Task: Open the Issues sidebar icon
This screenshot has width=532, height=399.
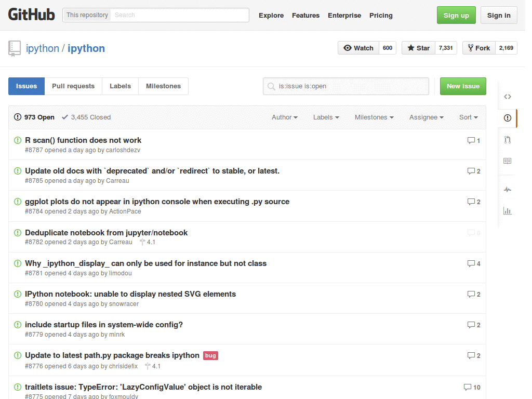Action: (x=507, y=118)
